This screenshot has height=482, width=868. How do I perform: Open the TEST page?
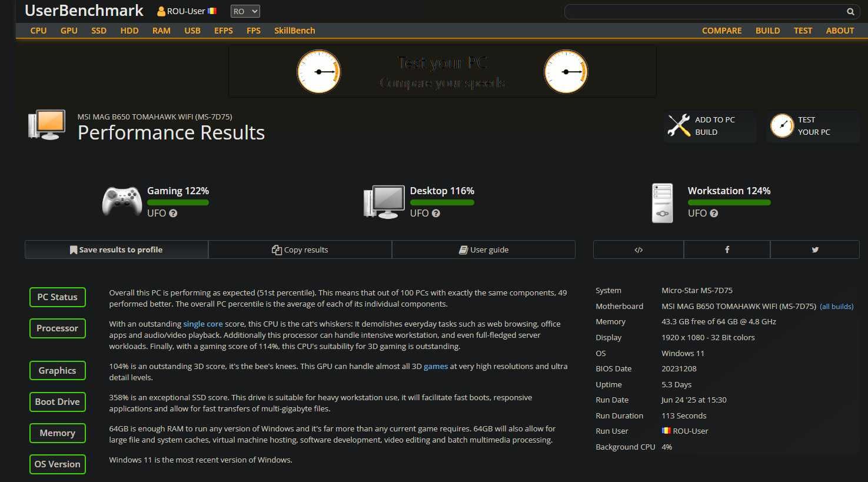[803, 31]
